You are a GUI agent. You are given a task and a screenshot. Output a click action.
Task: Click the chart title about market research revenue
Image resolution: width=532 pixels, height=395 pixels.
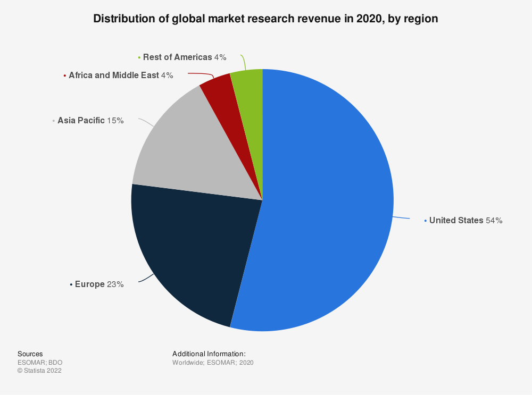click(265, 19)
